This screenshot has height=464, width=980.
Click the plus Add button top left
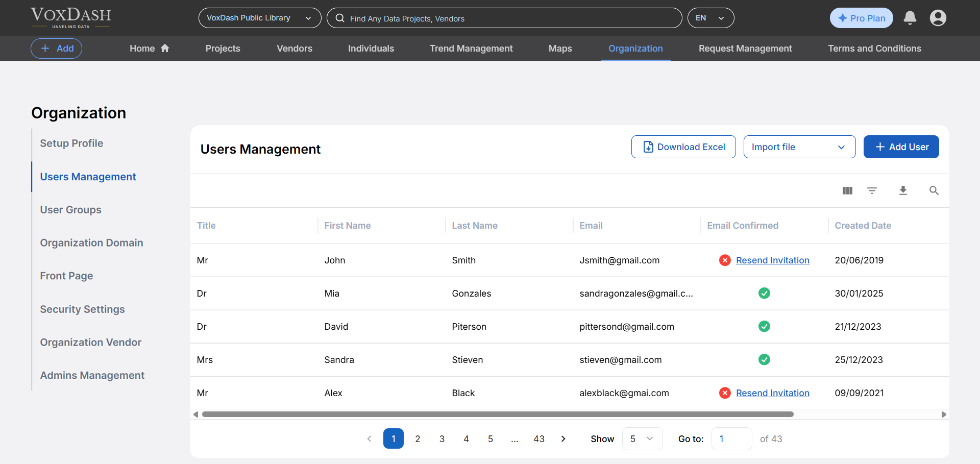coord(56,48)
